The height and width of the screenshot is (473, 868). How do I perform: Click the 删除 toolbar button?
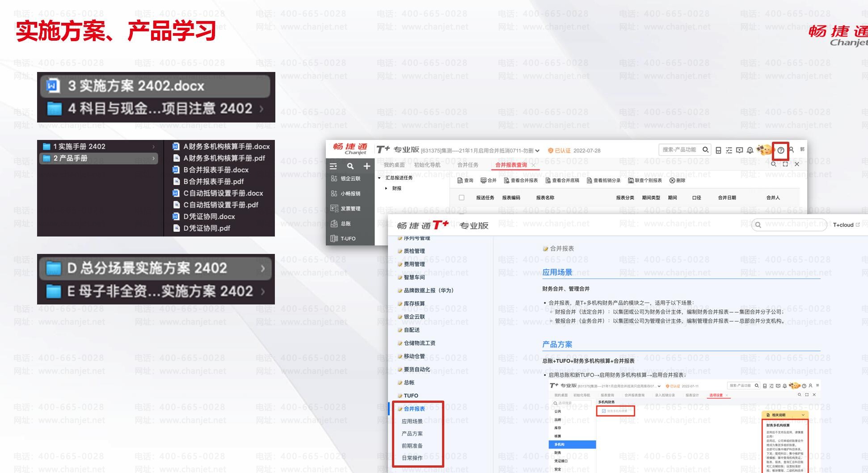677,181
